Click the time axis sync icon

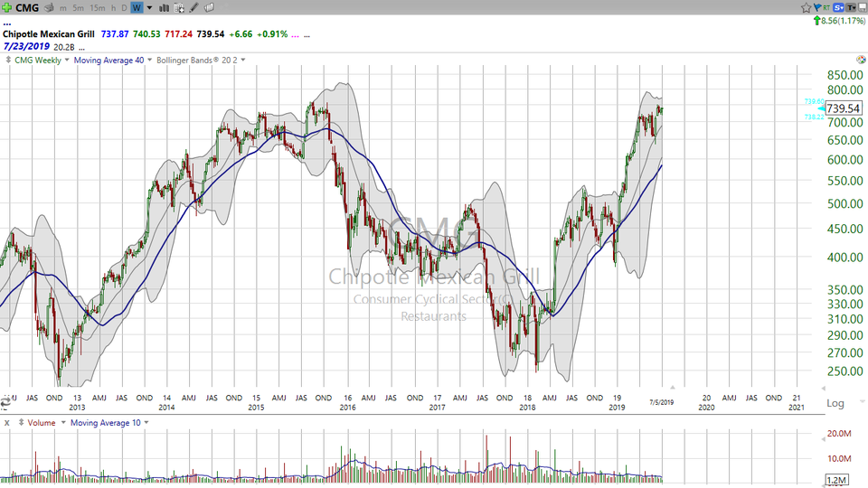point(5,403)
